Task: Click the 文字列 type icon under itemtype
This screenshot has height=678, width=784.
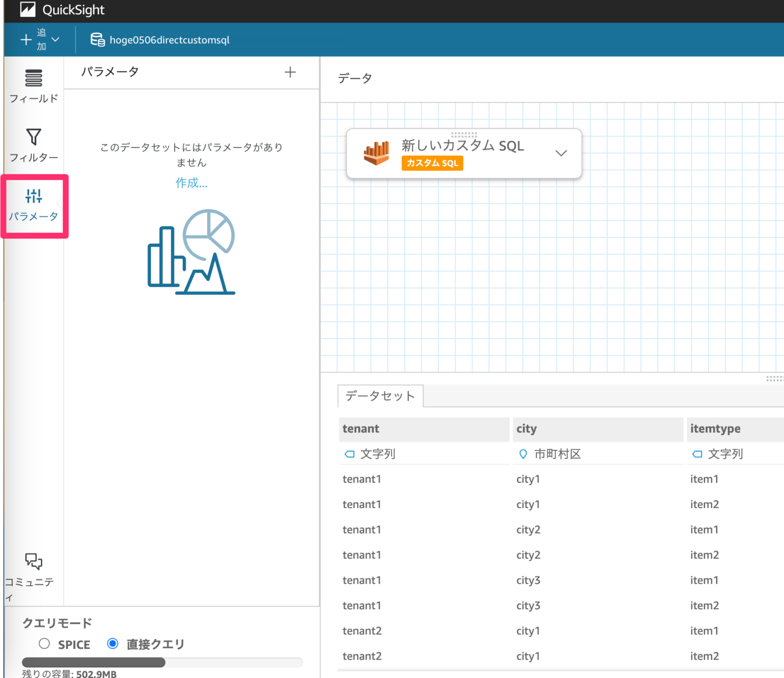Action: pos(697,454)
